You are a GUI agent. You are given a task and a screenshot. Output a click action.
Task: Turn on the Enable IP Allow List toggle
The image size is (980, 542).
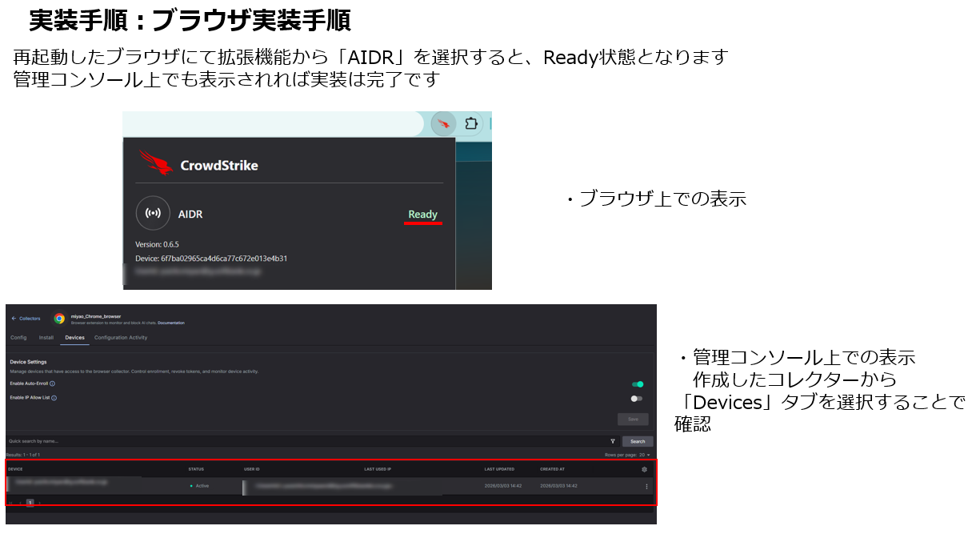coord(637,398)
